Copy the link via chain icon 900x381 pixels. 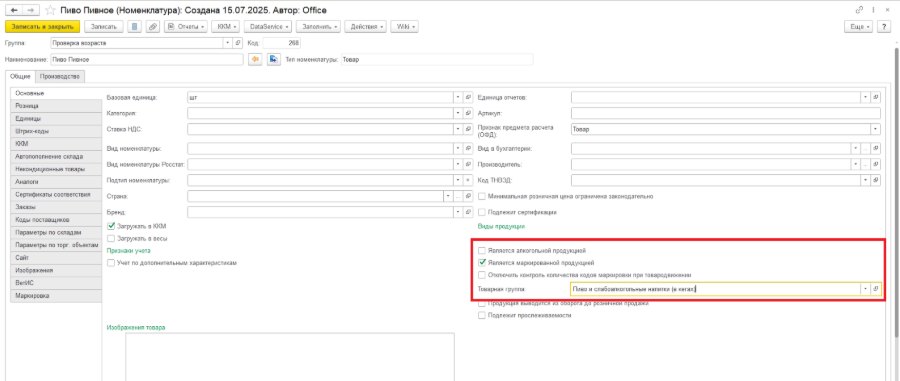point(859,10)
